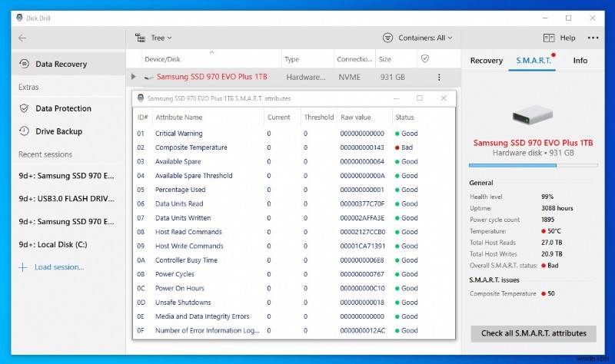This screenshot has width=615, height=364.
Task: Open Data Protection shield item
Action: [x=63, y=109]
